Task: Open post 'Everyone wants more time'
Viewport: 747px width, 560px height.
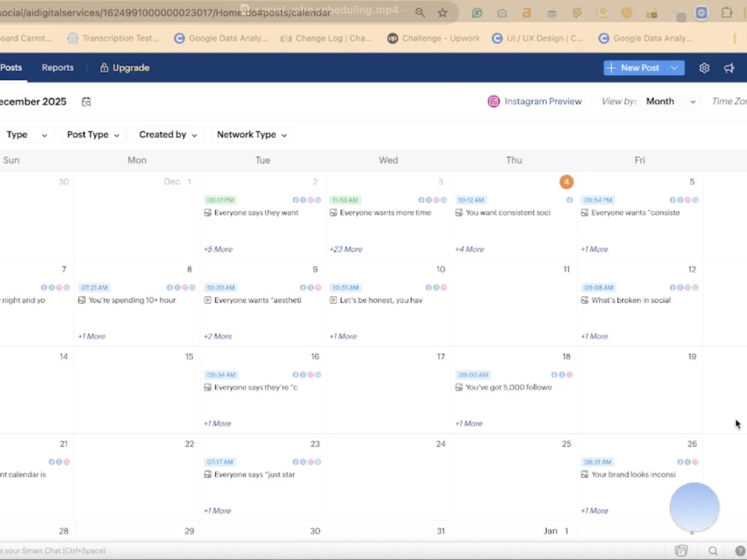Action: 385,212
